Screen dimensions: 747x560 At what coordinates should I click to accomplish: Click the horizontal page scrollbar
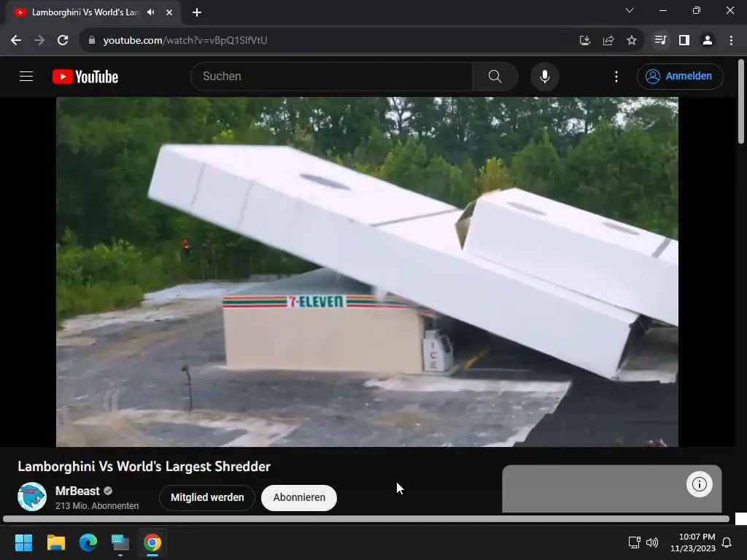click(x=366, y=518)
